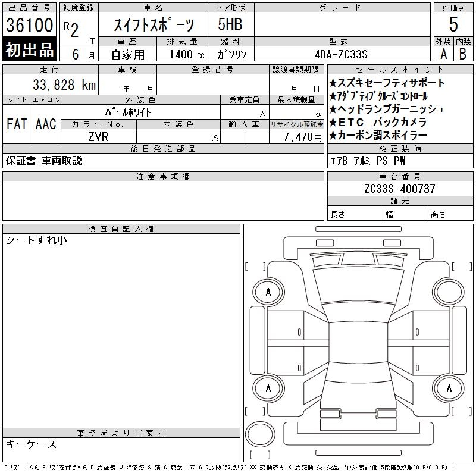Click the 初出品 black label
476x476 pixels.
click(x=29, y=49)
